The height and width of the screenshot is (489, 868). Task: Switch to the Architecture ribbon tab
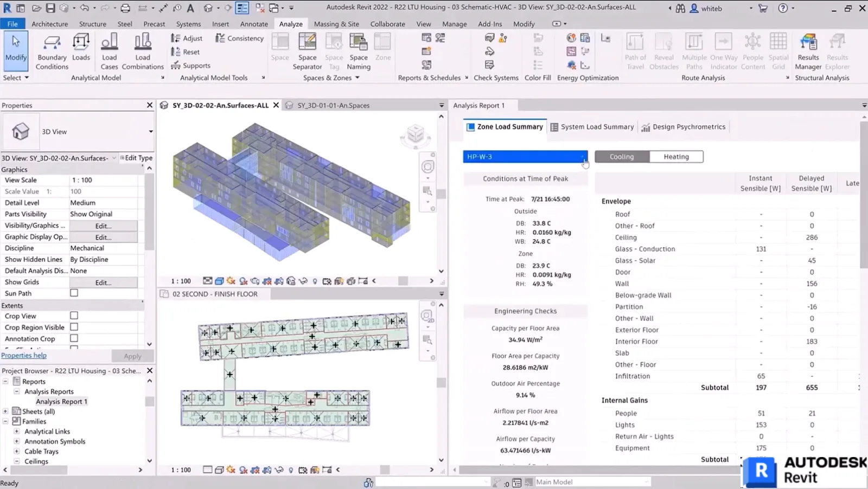pos(49,24)
